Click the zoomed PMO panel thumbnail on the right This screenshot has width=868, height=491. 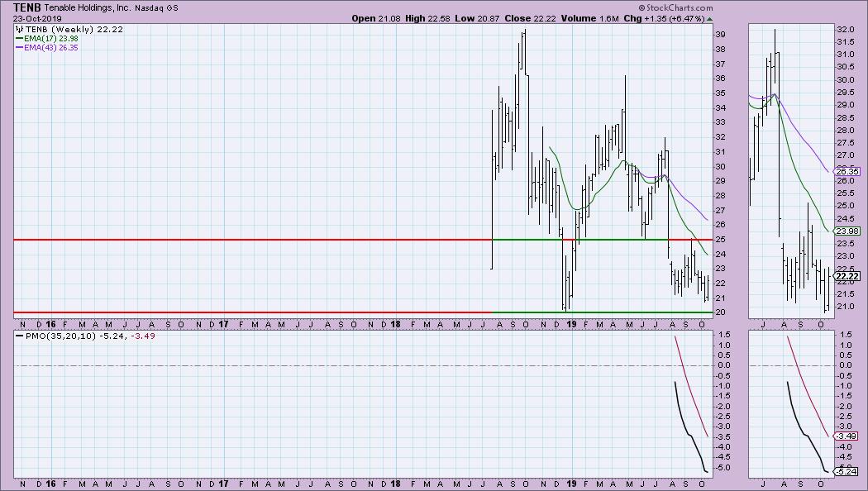(x=790, y=404)
